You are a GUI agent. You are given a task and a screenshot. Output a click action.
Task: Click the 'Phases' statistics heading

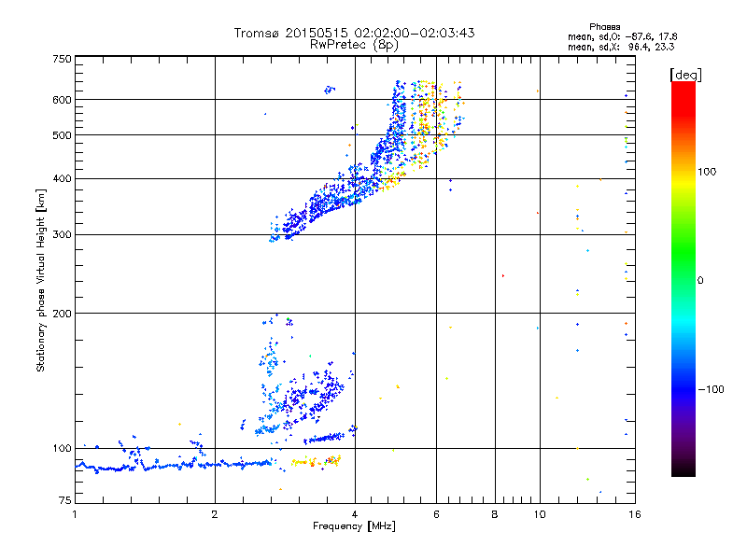pyautogui.click(x=604, y=27)
